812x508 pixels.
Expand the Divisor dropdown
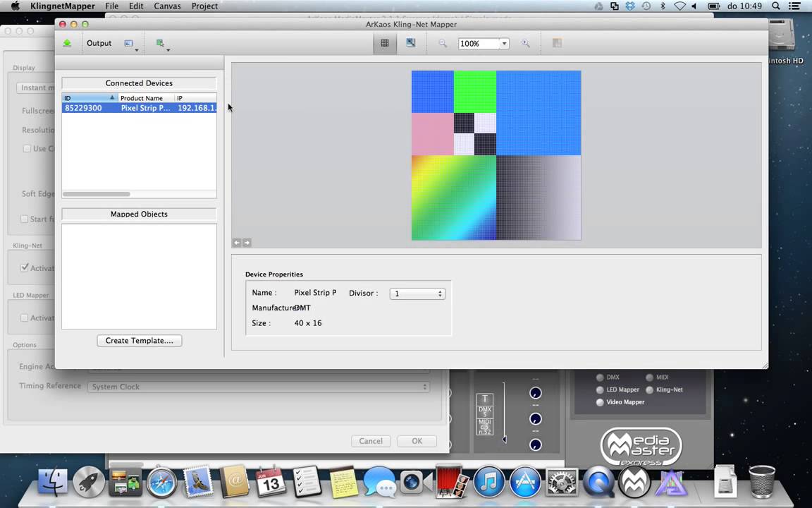417,294
